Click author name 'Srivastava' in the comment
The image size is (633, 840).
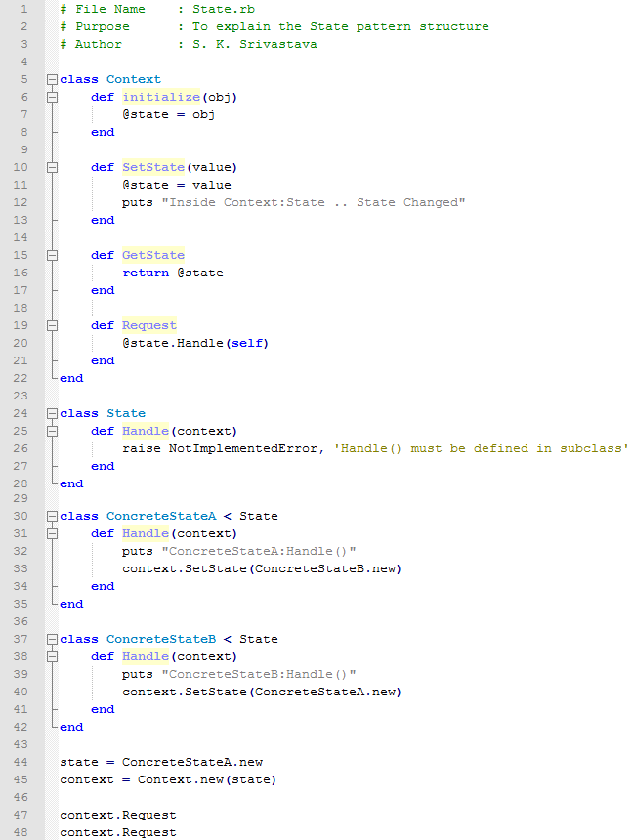[x=277, y=44]
